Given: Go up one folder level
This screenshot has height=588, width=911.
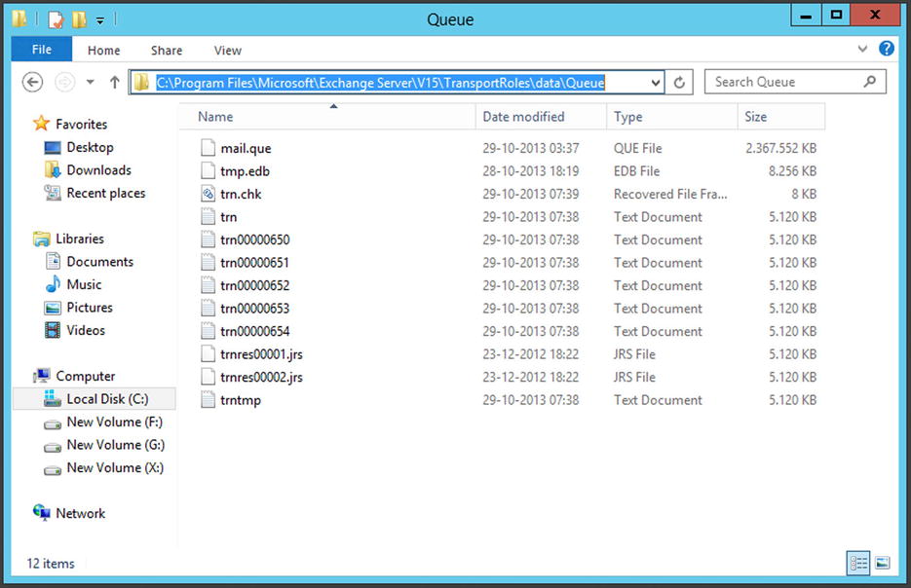Looking at the screenshot, I should coord(114,83).
